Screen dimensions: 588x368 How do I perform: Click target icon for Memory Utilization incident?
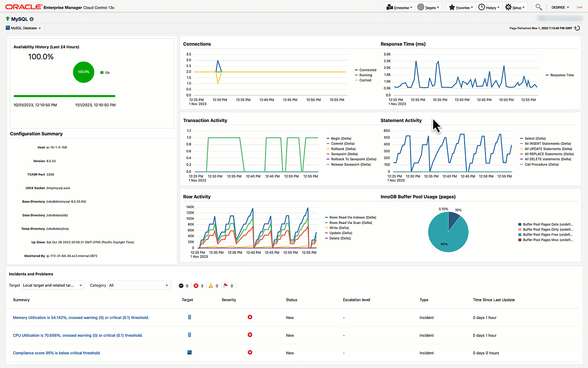click(190, 317)
